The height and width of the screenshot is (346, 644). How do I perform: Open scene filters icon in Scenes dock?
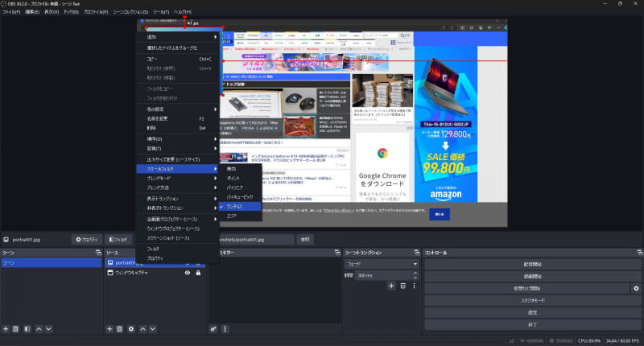(27, 329)
